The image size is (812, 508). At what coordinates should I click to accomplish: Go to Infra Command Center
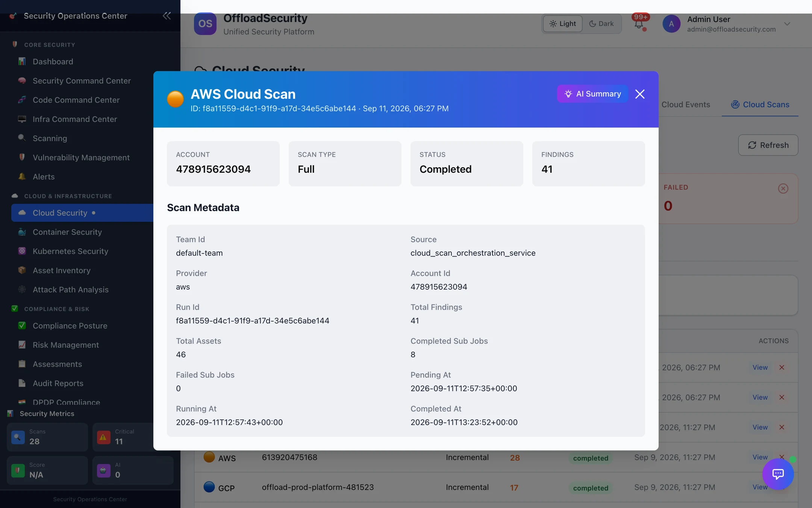(75, 119)
